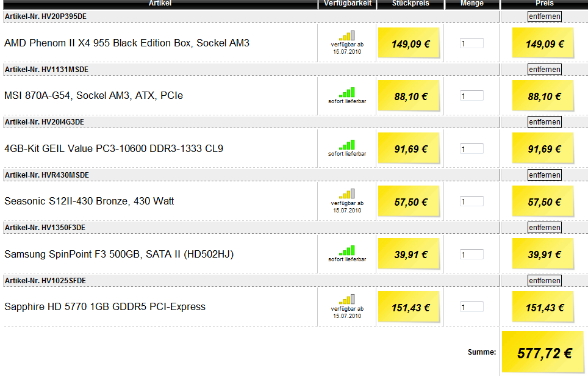Click total price 91,69 € in Preis column

click(x=543, y=148)
